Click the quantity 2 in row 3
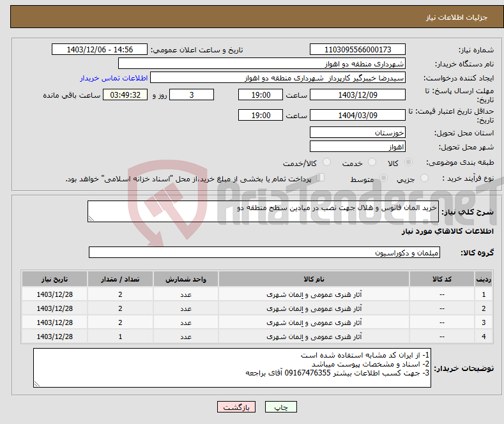Viewport: 504px width, 424px height. [120, 322]
